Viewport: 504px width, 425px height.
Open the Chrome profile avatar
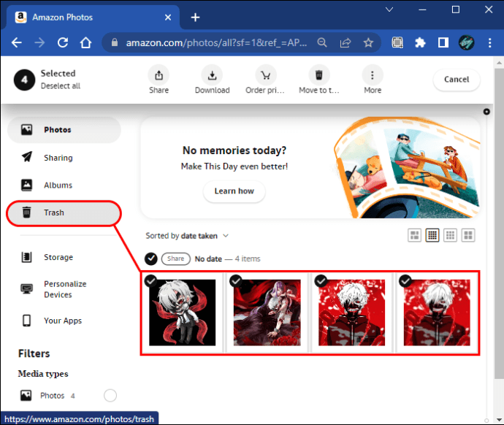click(x=467, y=42)
